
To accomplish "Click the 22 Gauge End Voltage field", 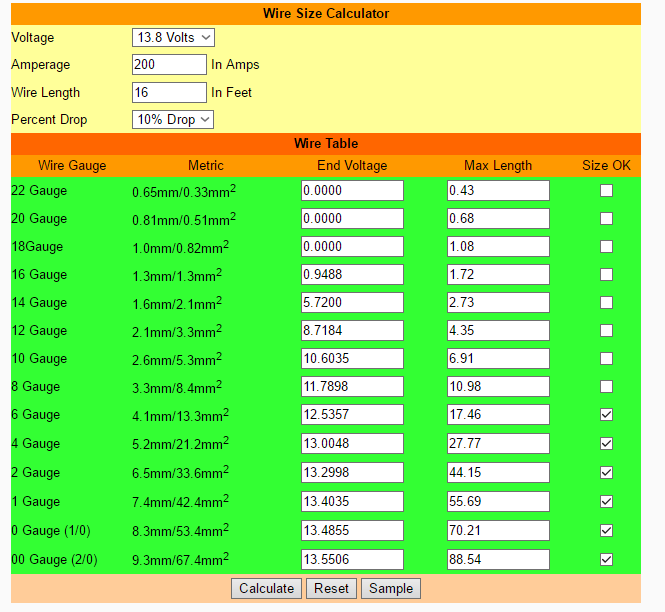I will (x=352, y=190).
